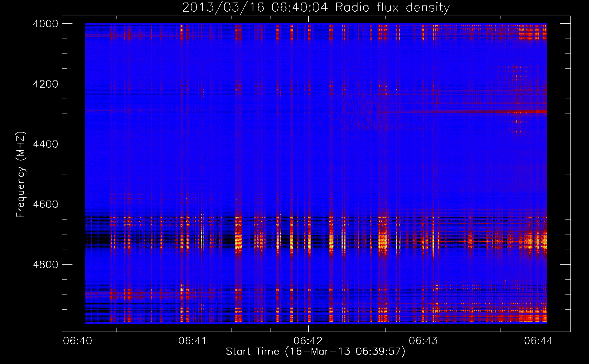Click the 'Start Time' axis label
This screenshot has height=364, width=589.
coord(316,352)
